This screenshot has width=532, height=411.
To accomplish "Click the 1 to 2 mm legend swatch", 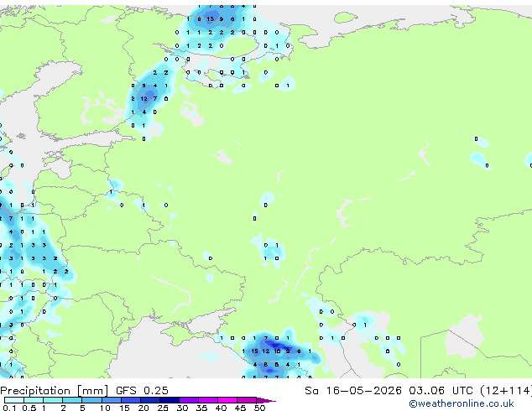I will (53, 400).
